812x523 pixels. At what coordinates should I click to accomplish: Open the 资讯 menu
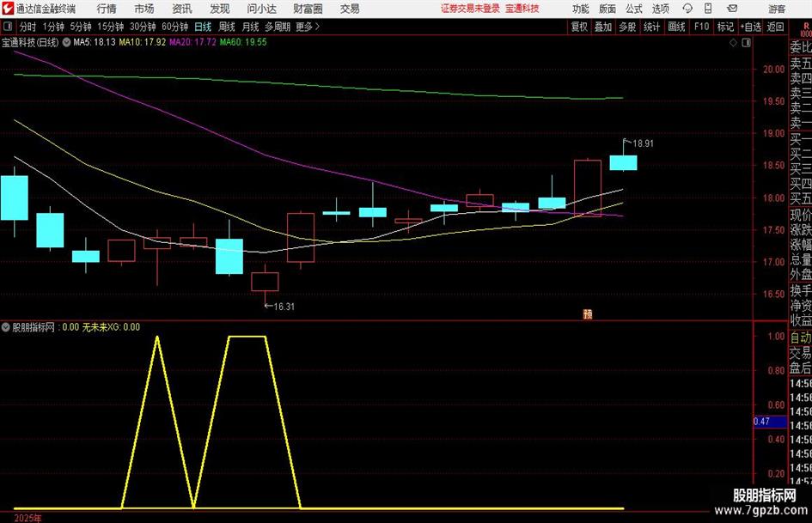[182, 9]
